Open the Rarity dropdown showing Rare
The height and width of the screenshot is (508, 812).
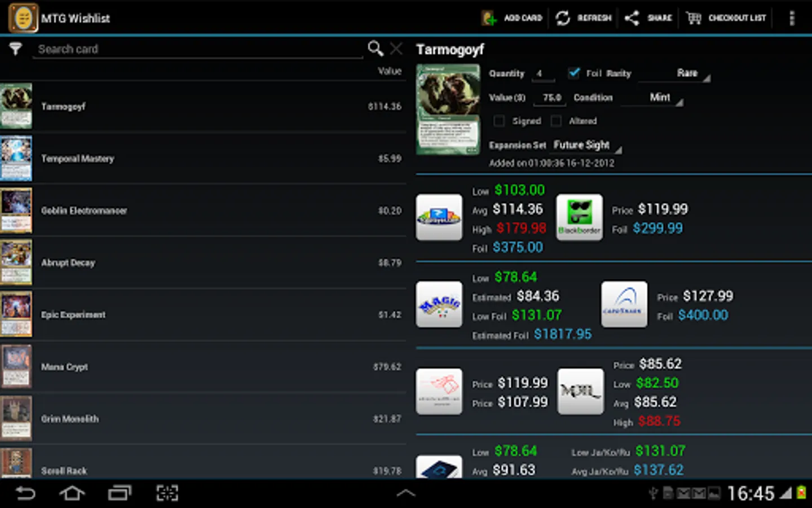point(675,73)
